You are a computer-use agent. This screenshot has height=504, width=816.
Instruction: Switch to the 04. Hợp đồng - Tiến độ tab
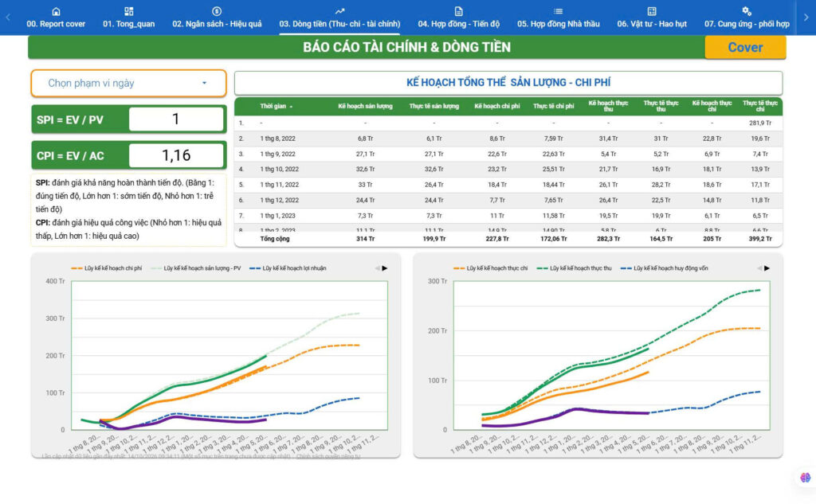tap(458, 18)
